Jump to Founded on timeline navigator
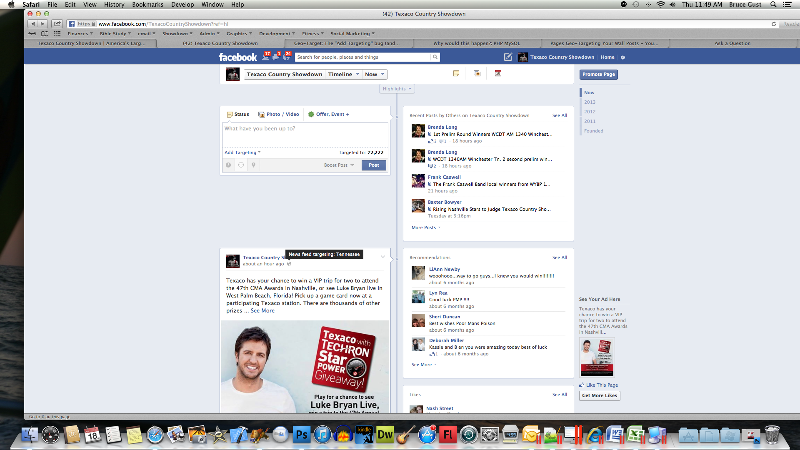Screen dimensions: 800x450 (x=593, y=131)
